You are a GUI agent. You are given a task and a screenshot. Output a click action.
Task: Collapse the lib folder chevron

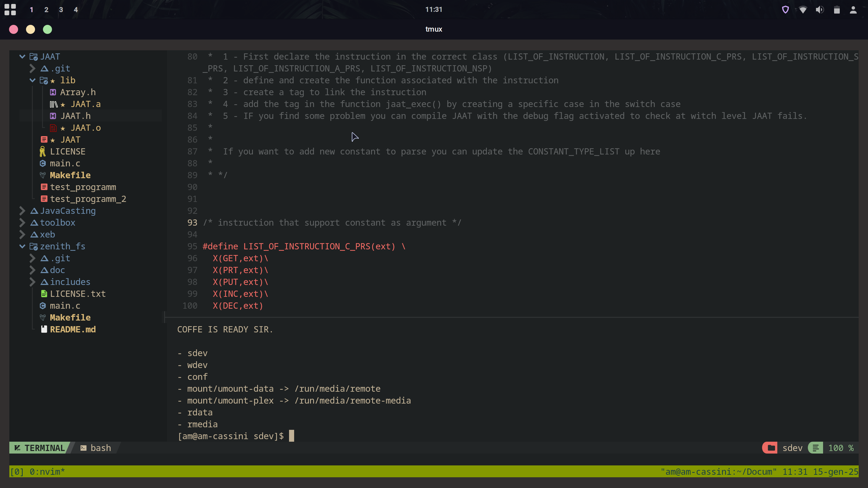click(32, 80)
